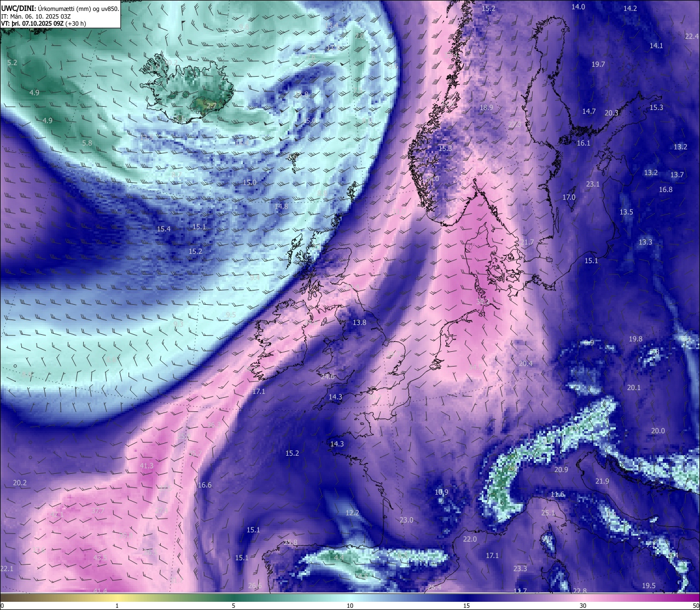The height and width of the screenshot is (610, 700).
Task: Click the 15.0 value southeast of Iceland
Action: 249,182
